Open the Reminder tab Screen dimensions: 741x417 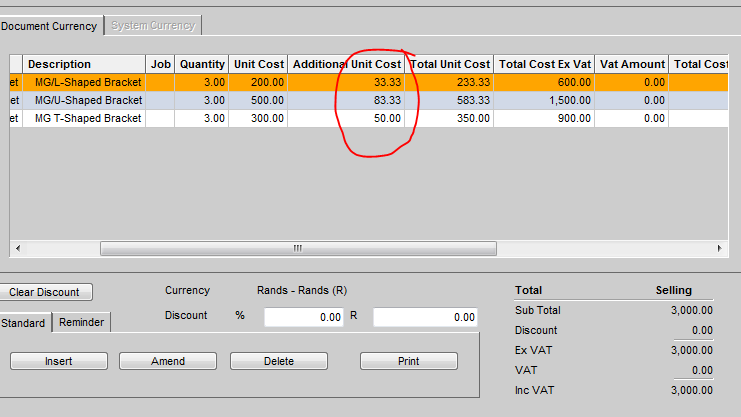(81, 323)
